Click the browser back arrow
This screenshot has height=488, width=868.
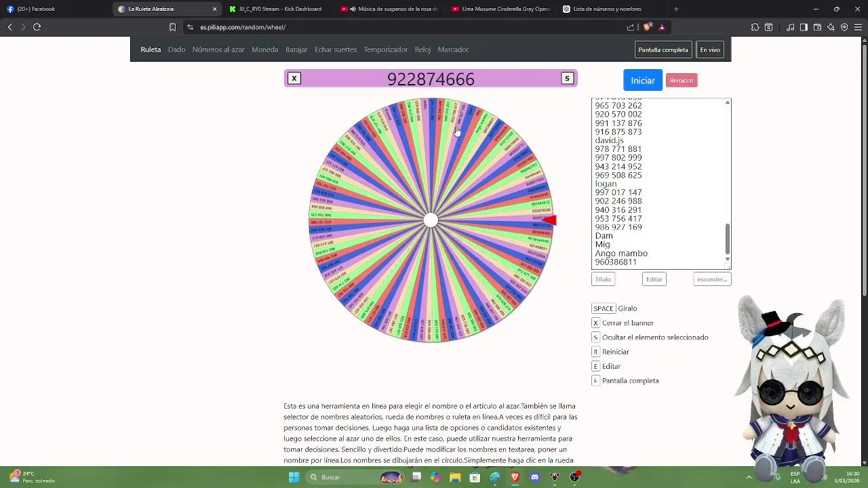[10, 27]
